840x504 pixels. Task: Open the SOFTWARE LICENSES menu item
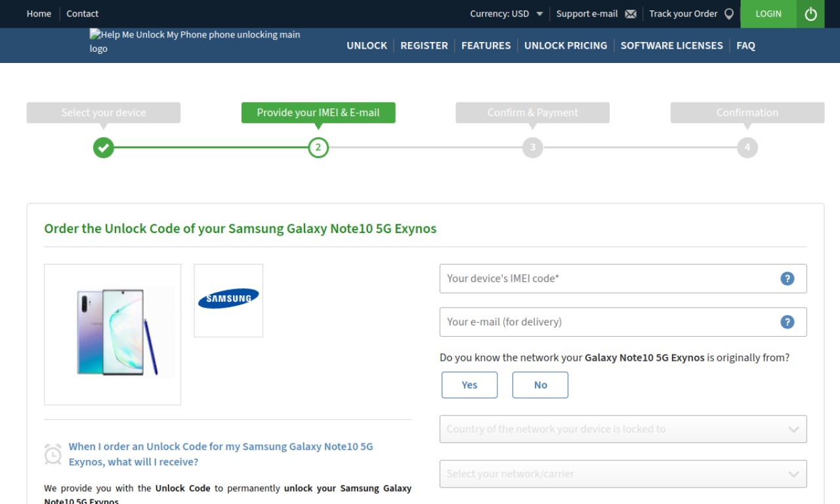671,45
